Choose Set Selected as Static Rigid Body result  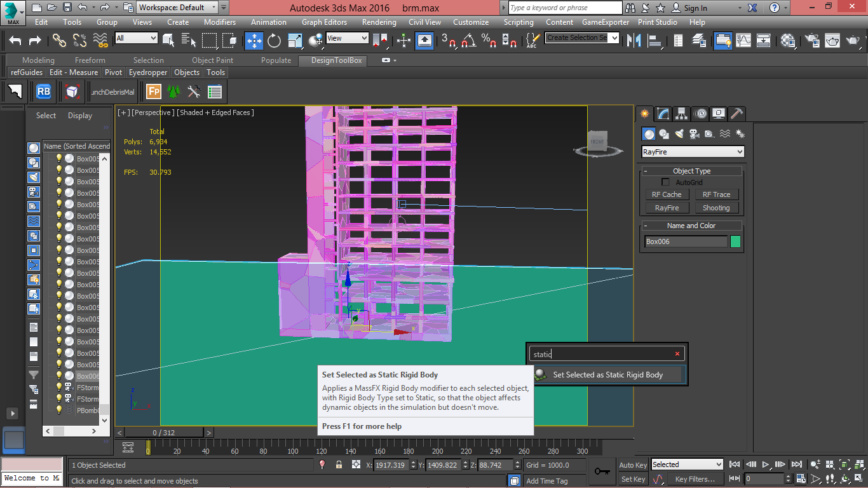tap(607, 375)
